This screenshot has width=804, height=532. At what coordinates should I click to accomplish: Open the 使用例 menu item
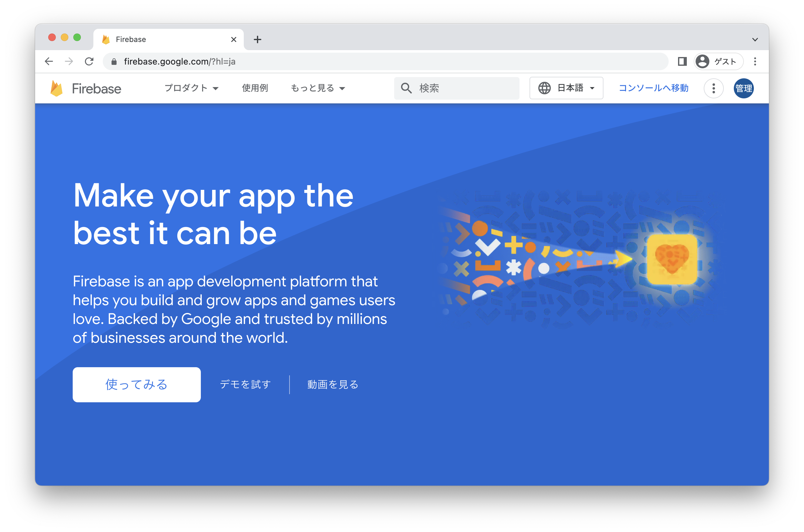click(x=255, y=88)
